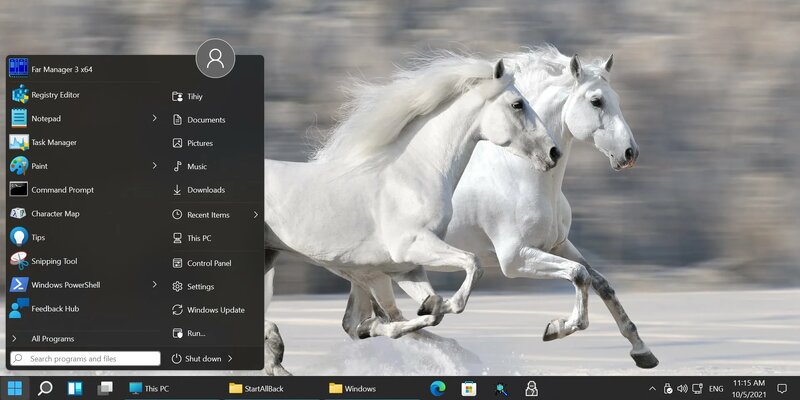
Task: Expand Windows PowerShell submenu arrow
Action: (154, 285)
